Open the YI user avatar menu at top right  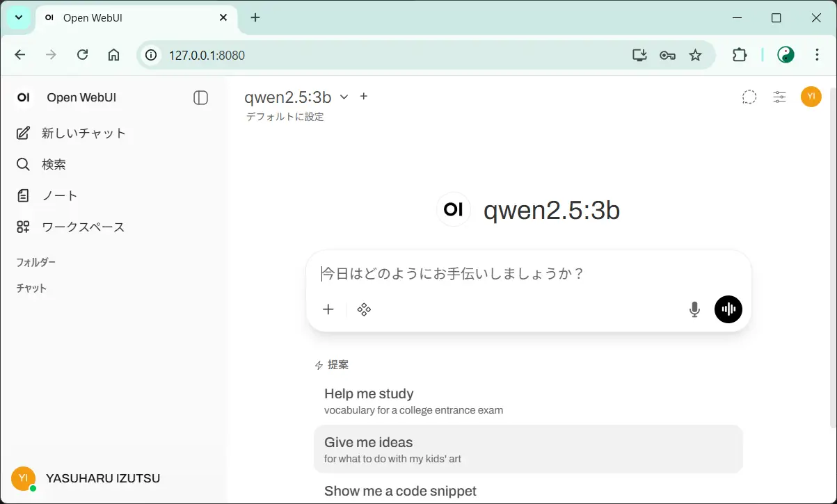811,97
